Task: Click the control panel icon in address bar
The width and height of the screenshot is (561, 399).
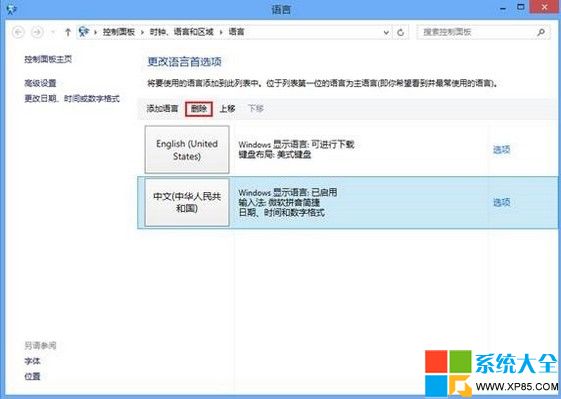Action: [84, 32]
